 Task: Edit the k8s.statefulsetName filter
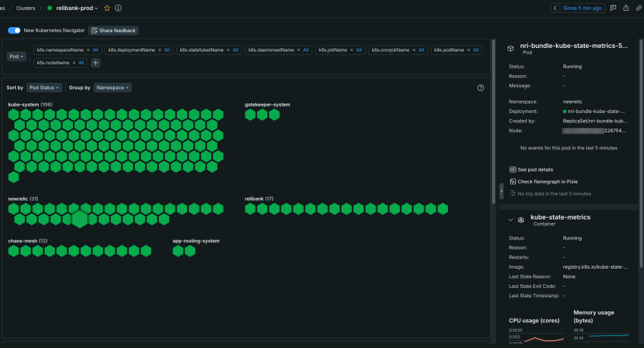pyautogui.click(x=209, y=50)
